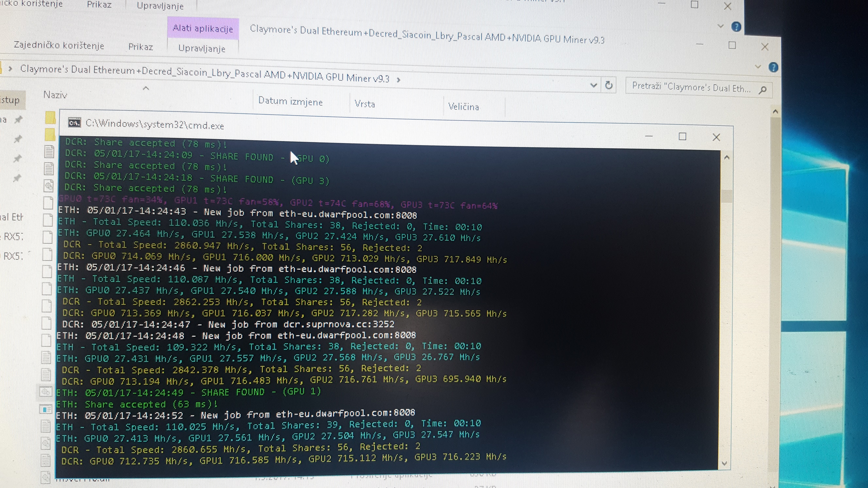Viewport: 868px width, 488px height.
Task: Open the Prikaz ribbon tab
Action: coord(141,47)
